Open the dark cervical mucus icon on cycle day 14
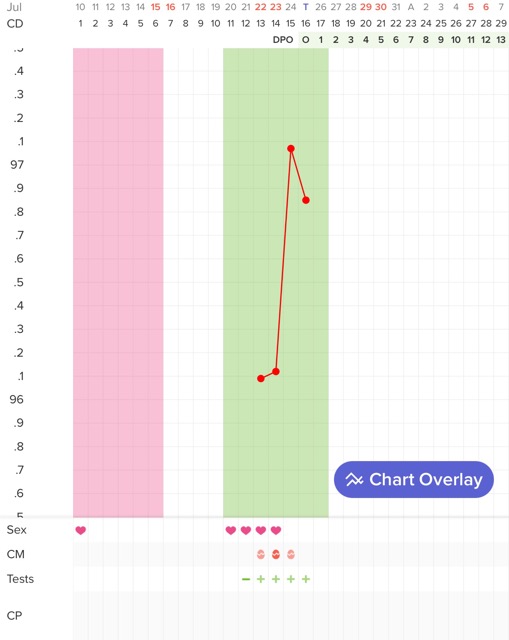Image resolution: width=509 pixels, height=640 pixels. [x=276, y=554]
